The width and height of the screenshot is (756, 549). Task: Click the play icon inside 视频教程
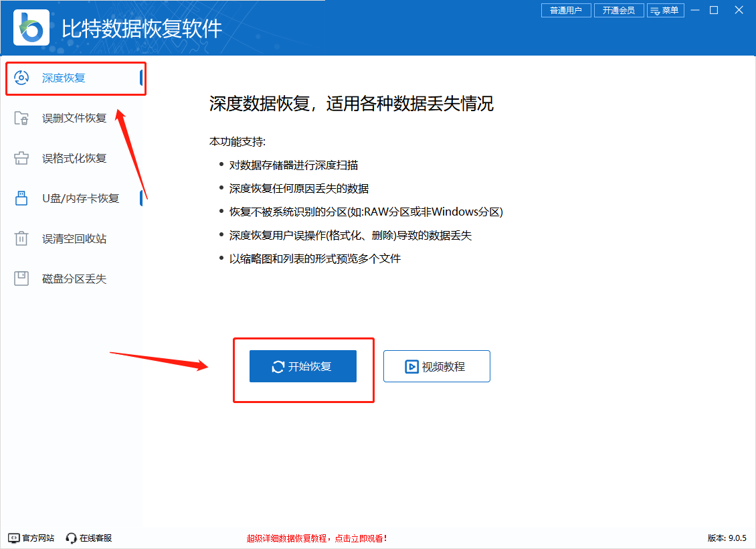click(411, 366)
